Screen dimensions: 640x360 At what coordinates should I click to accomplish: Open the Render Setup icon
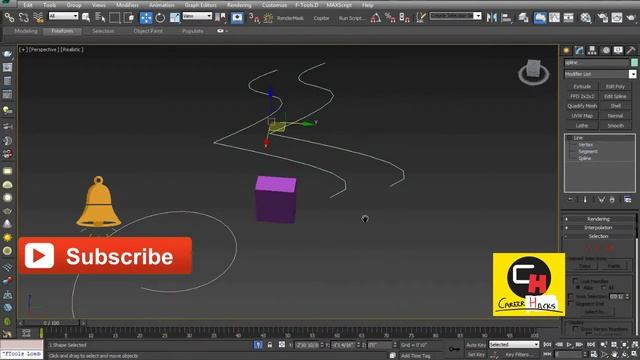click(602, 18)
